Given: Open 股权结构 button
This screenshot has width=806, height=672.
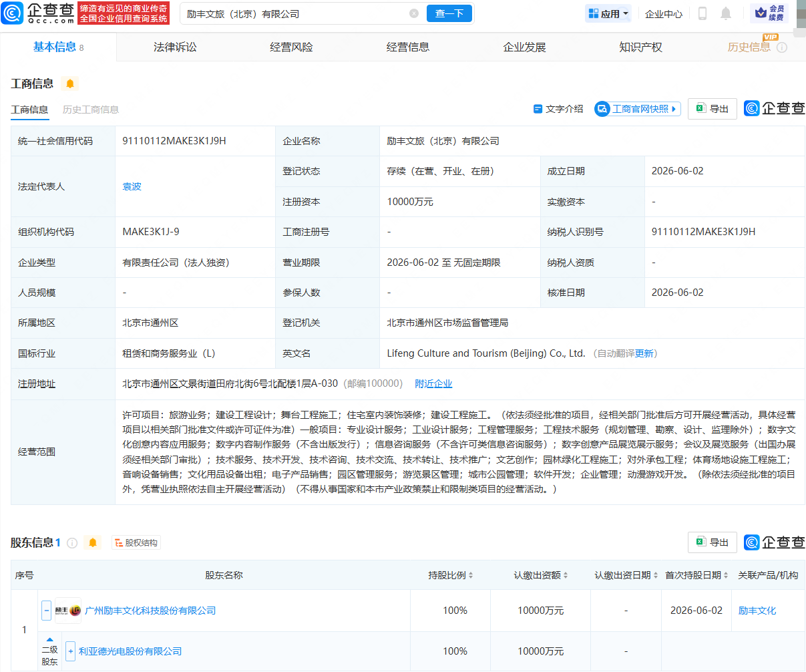Looking at the screenshot, I should (x=136, y=543).
